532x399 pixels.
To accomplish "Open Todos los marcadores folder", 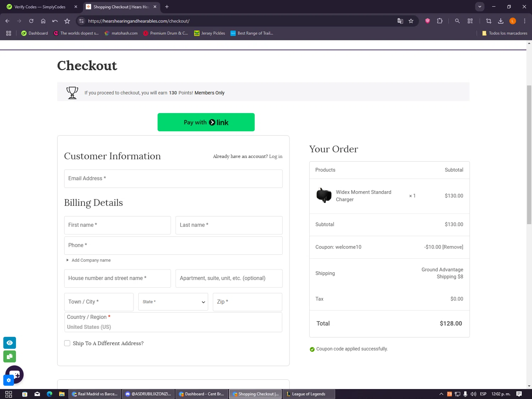I will pos(504,33).
